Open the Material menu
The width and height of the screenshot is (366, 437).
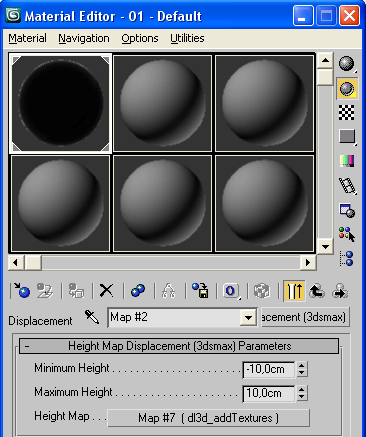[27, 38]
